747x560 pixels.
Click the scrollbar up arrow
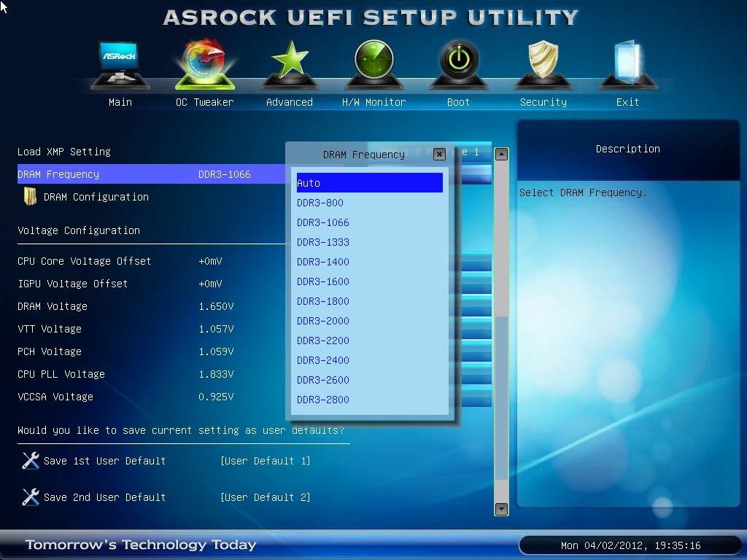[x=501, y=154]
